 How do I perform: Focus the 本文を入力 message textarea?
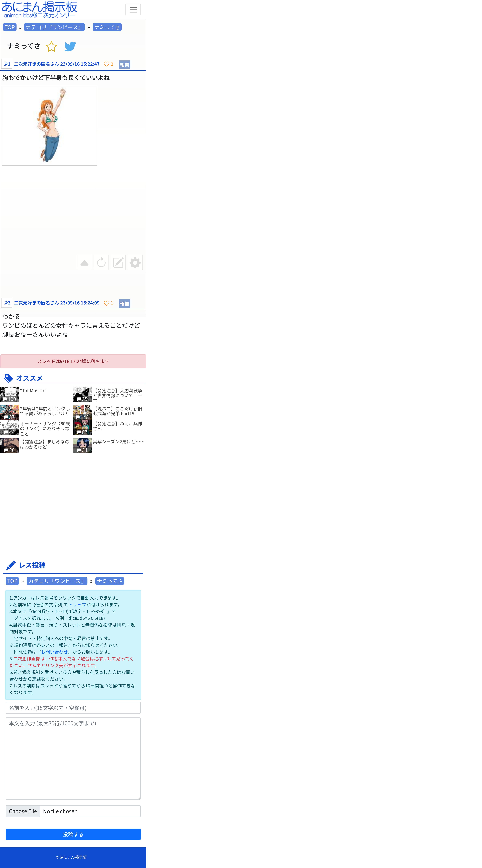[73, 758]
